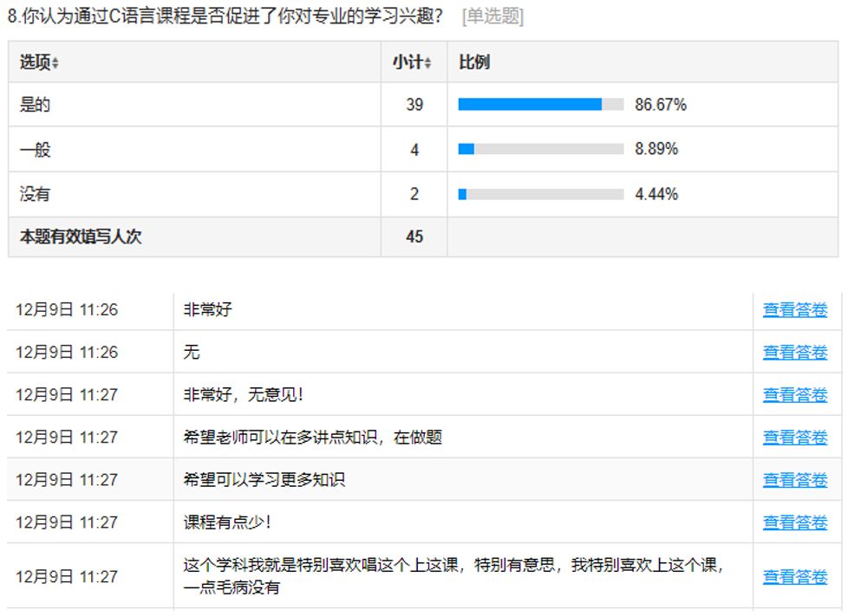Click the 希望可以学习更多知识 response text
The height and width of the screenshot is (616, 848).
click(264, 479)
